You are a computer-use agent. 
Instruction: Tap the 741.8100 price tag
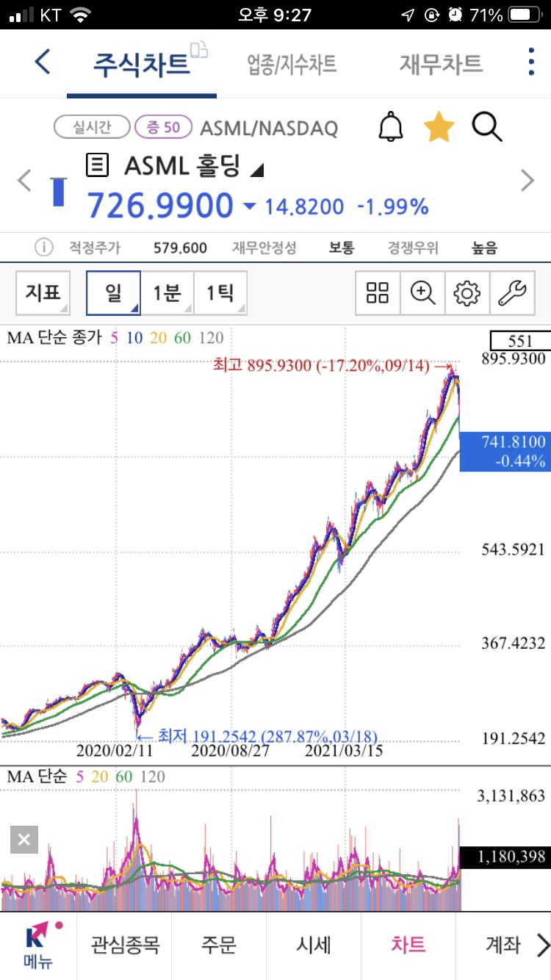505,450
